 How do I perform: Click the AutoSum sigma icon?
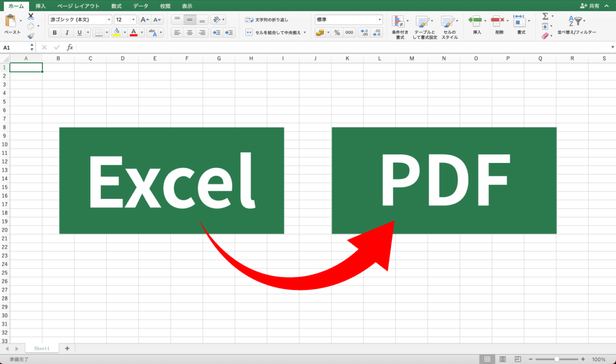point(545,16)
